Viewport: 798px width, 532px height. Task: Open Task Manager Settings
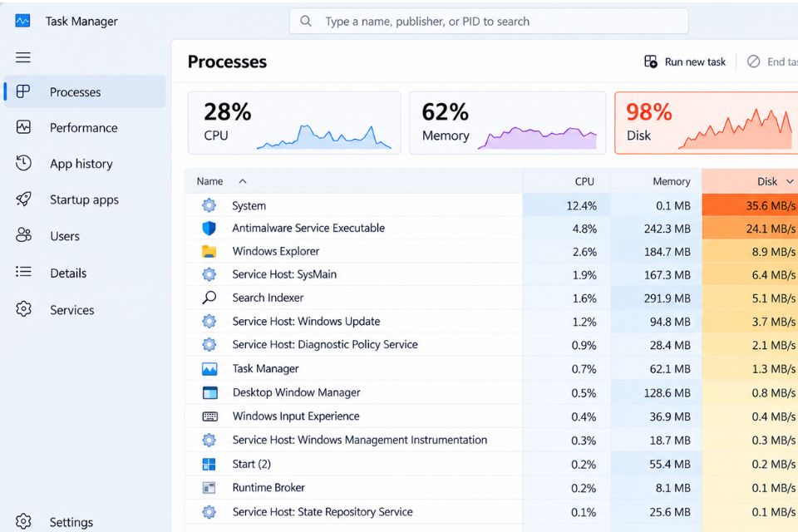85,522
